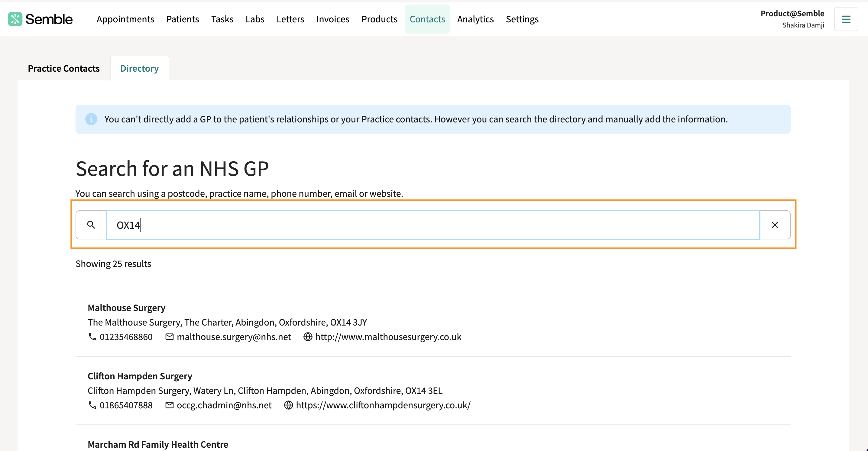Open Settings from top navigation
This screenshot has width=868, height=451.
pos(522,19)
